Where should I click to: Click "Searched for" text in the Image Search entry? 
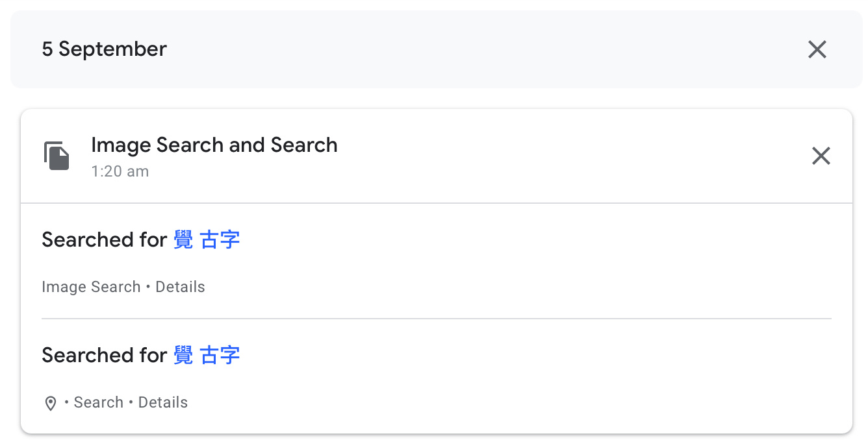click(105, 239)
